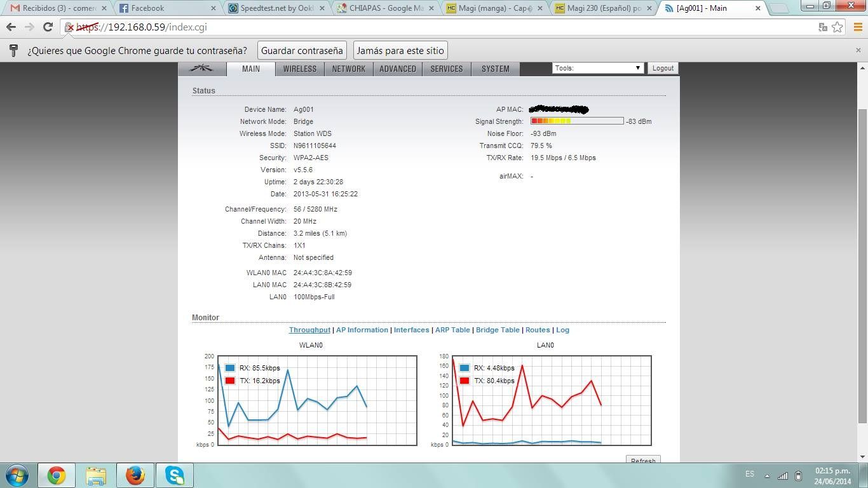The height and width of the screenshot is (488, 868).
Task: Expand the Tools dropdown
Action: click(597, 68)
